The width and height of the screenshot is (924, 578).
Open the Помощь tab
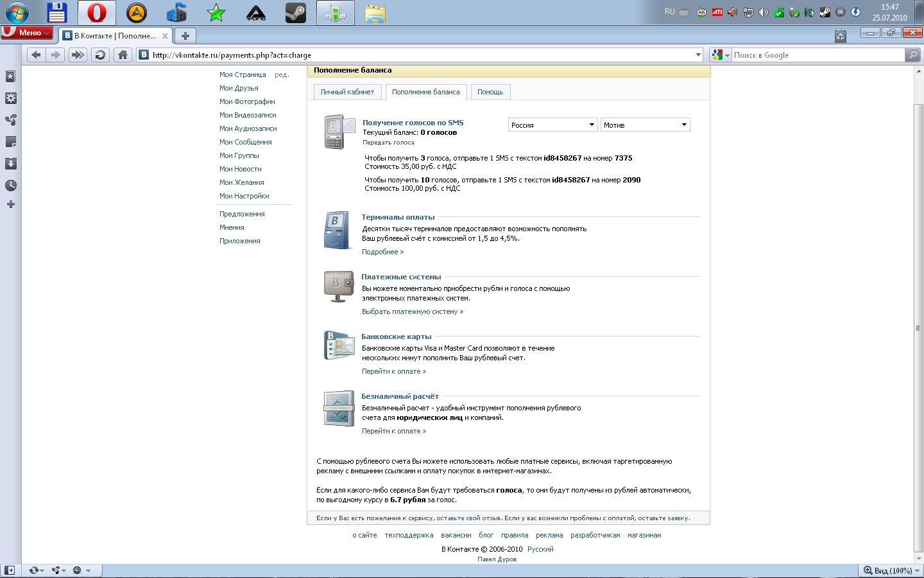click(490, 92)
